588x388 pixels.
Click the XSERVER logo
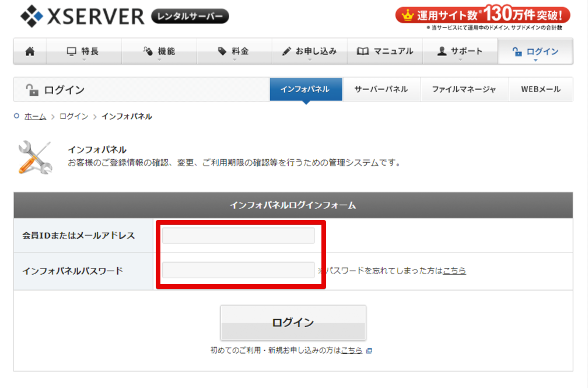click(x=82, y=16)
